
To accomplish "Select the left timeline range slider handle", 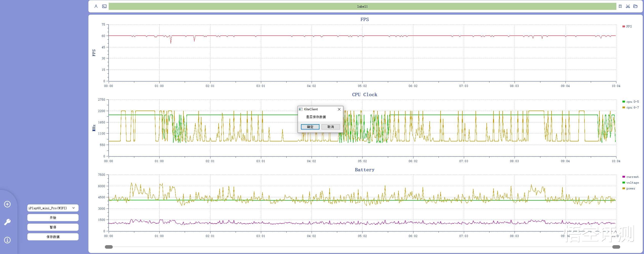I will coord(109,247).
